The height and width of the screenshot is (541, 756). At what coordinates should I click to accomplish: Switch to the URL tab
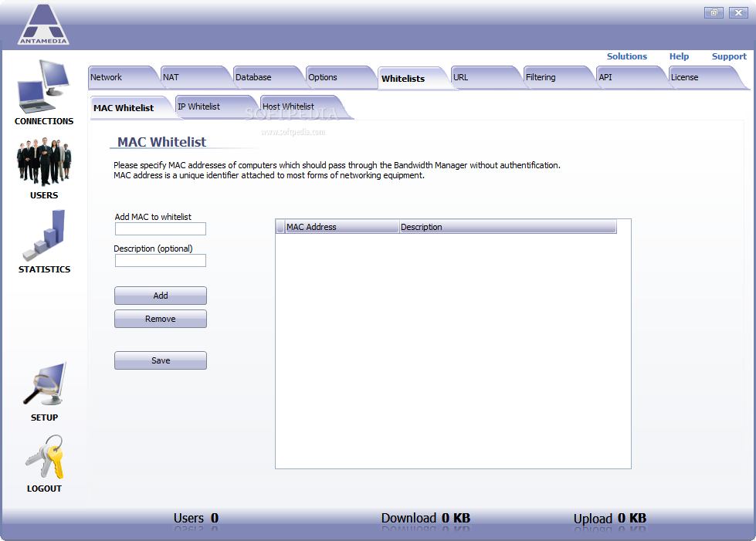coord(486,77)
